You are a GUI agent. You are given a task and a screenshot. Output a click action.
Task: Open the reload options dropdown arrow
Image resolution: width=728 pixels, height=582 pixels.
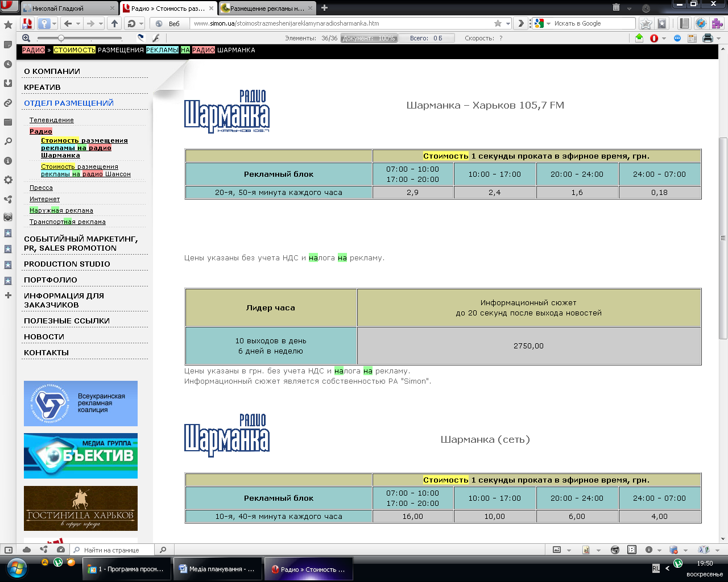pyautogui.click(x=141, y=23)
